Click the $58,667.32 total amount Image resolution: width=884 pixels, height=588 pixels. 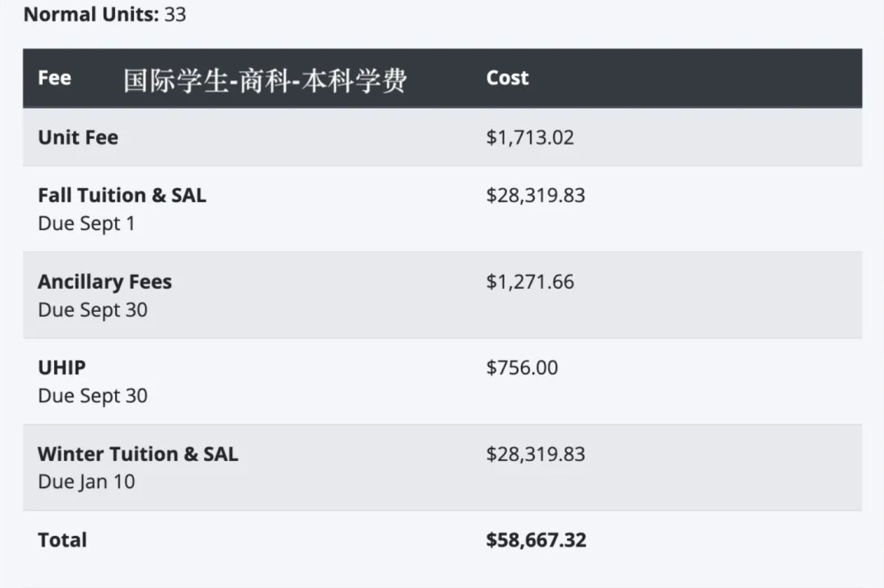[x=536, y=540]
